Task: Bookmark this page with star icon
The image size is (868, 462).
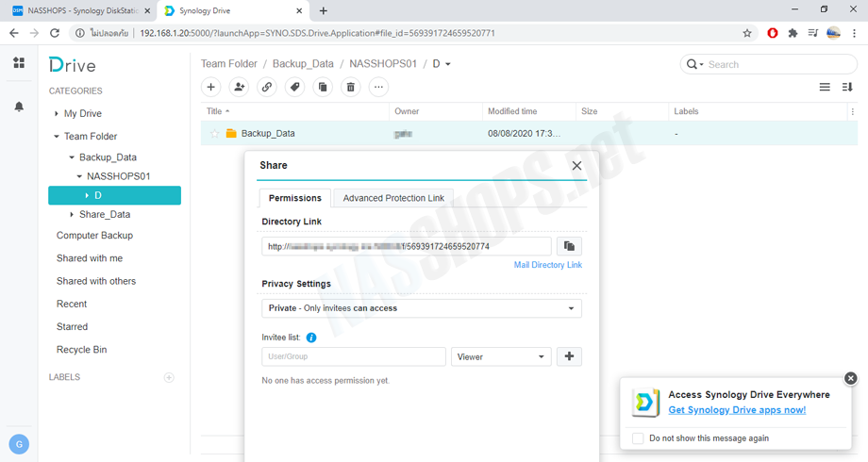Action: (747, 33)
